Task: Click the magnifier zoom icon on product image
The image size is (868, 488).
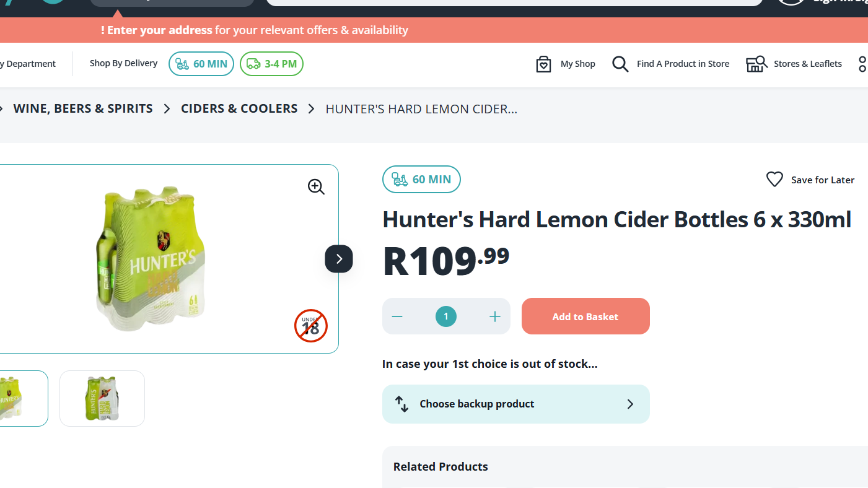Action: [316, 187]
